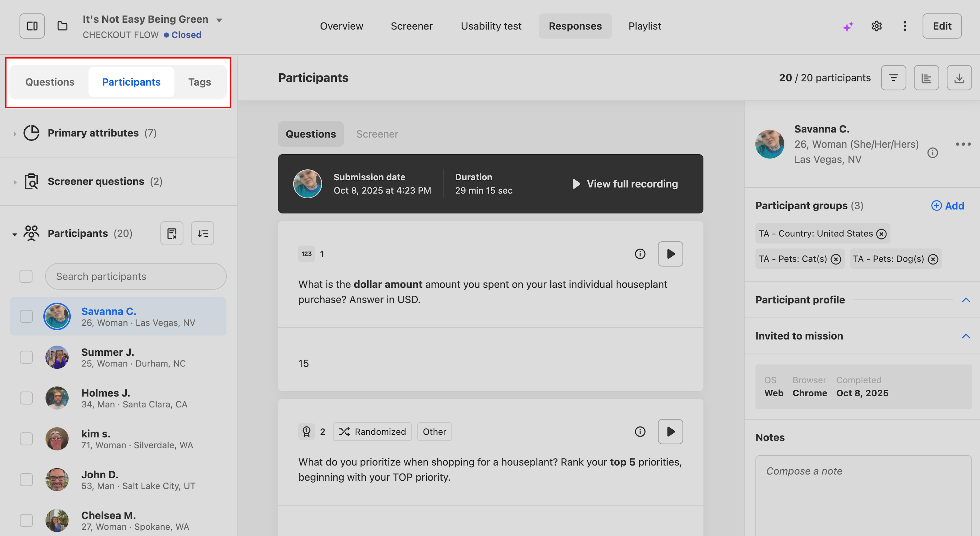This screenshot has width=980, height=536.
Task: Toggle the sidebar panel icon
Action: point(32,26)
